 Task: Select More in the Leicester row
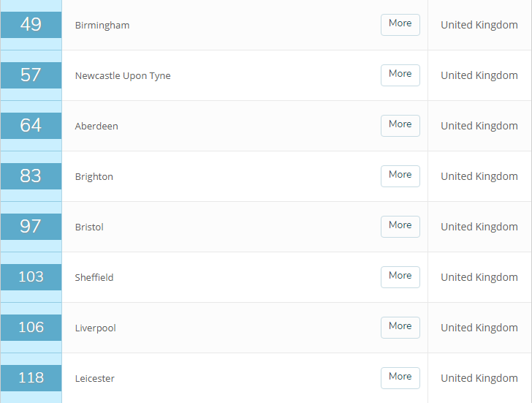pyautogui.click(x=400, y=377)
